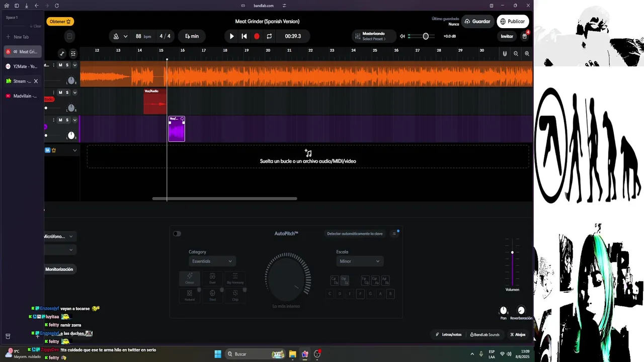
Task: Click measure 20 on timeline ruler
Action: (x=268, y=50)
